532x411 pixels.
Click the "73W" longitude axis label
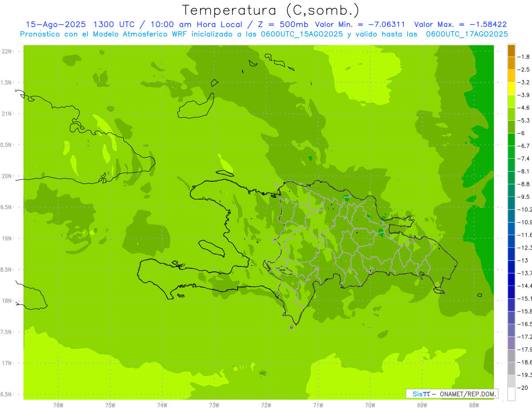tap(214, 405)
